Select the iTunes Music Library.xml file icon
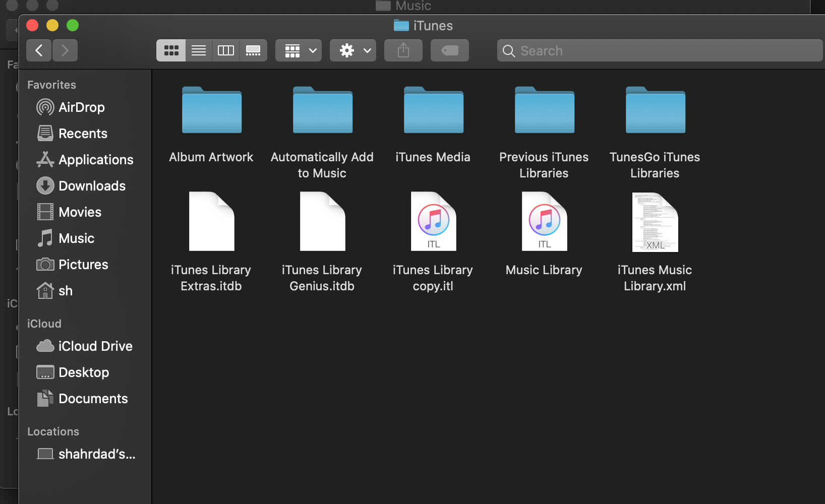The height and width of the screenshot is (504, 825). coord(656,222)
